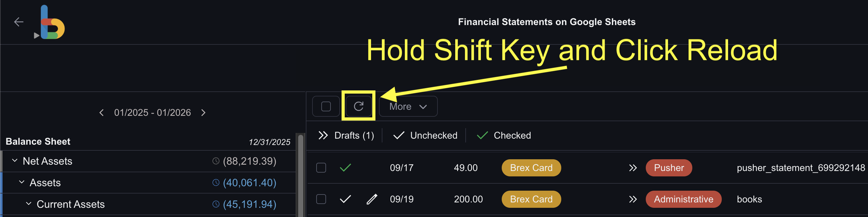Viewport: 868px width, 217px height.
Task: Click the Brex Card tag on the 09/17 row
Action: [531, 168]
